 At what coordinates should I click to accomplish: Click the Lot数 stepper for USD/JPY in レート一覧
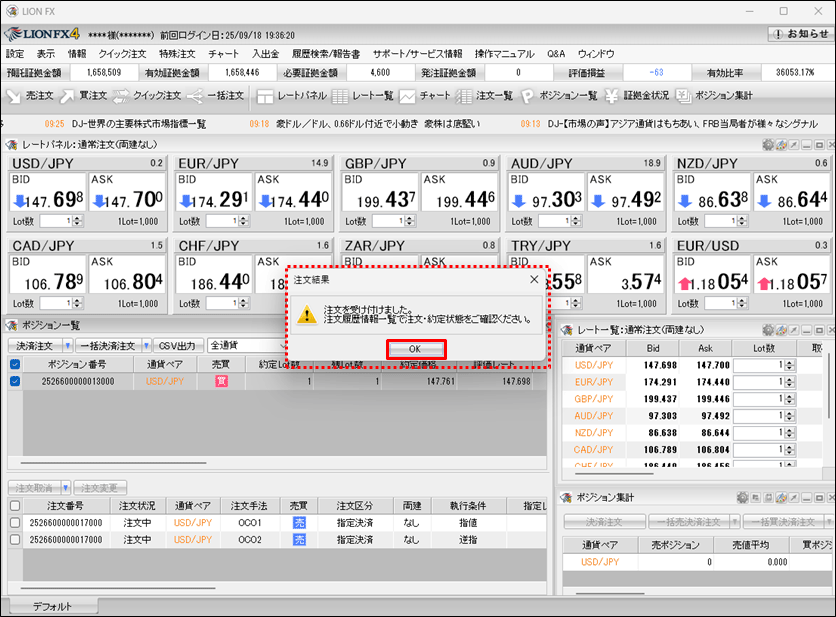click(x=789, y=366)
